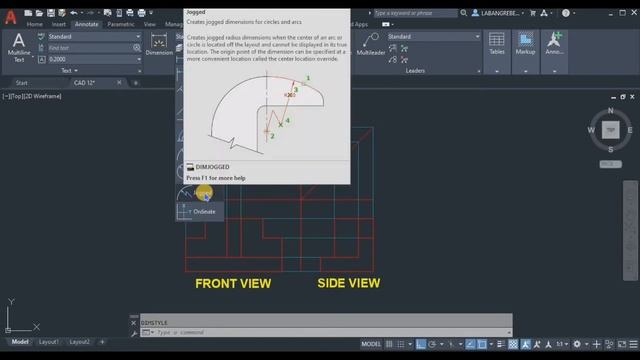The width and height of the screenshot is (640, 360).
Task: Click the Save As icon
Action: 62,13
